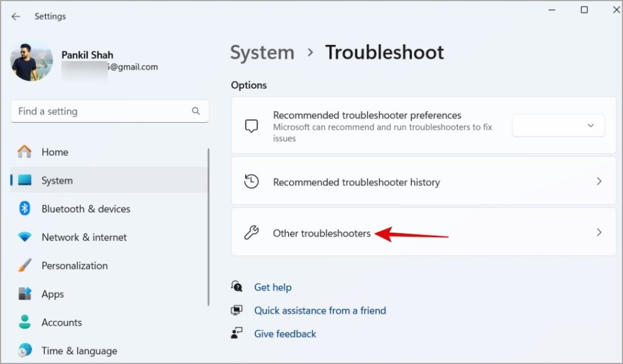
Task: Open the troubleshooter preferences dropdown
Action: coord(559,126)
